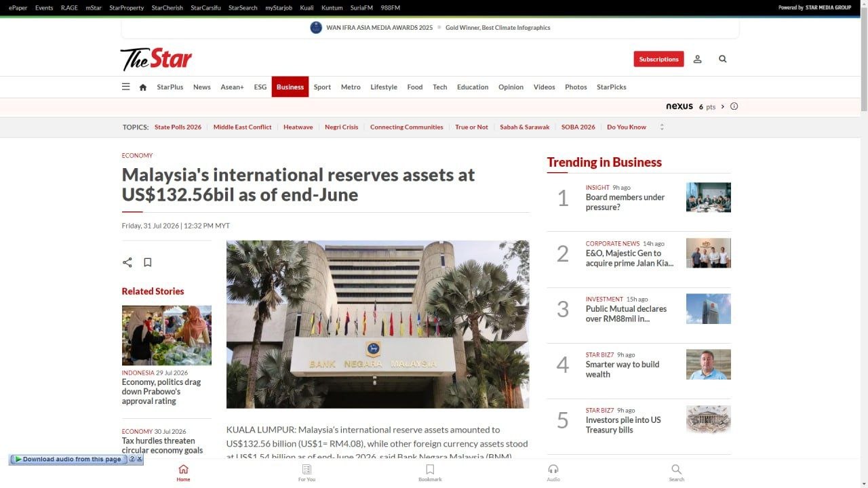Open the Tech section

click(440, 87)
